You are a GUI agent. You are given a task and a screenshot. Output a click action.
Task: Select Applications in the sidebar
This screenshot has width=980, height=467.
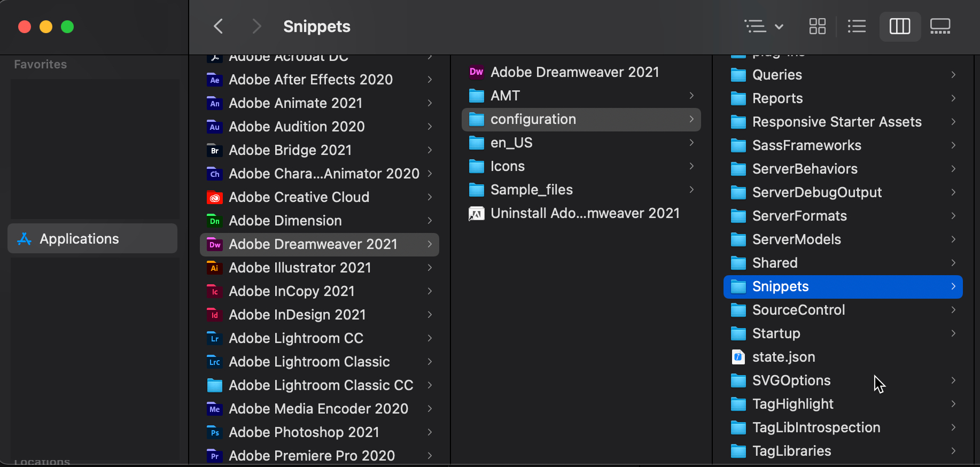pyautogui.click(x=79, y=239)
